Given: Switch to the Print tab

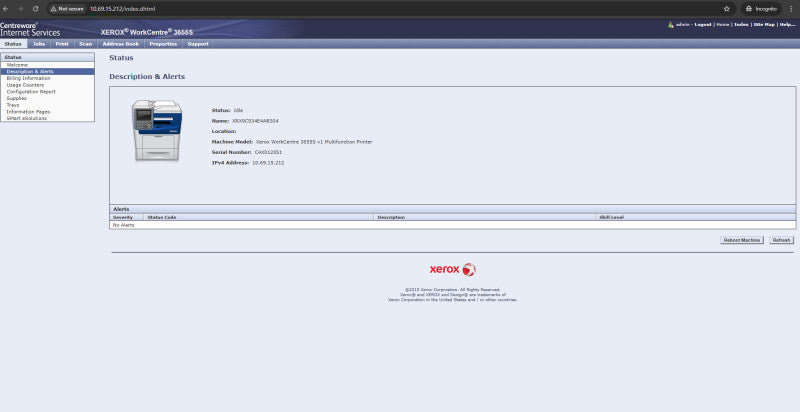Looking at the screenshot, I should 62,44.
